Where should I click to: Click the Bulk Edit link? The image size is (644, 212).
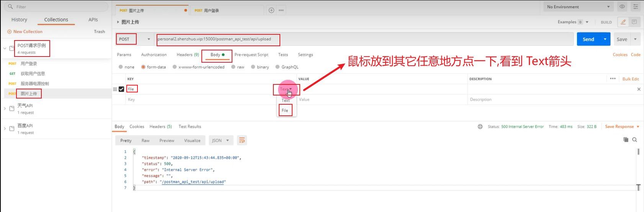coord(631,79)
